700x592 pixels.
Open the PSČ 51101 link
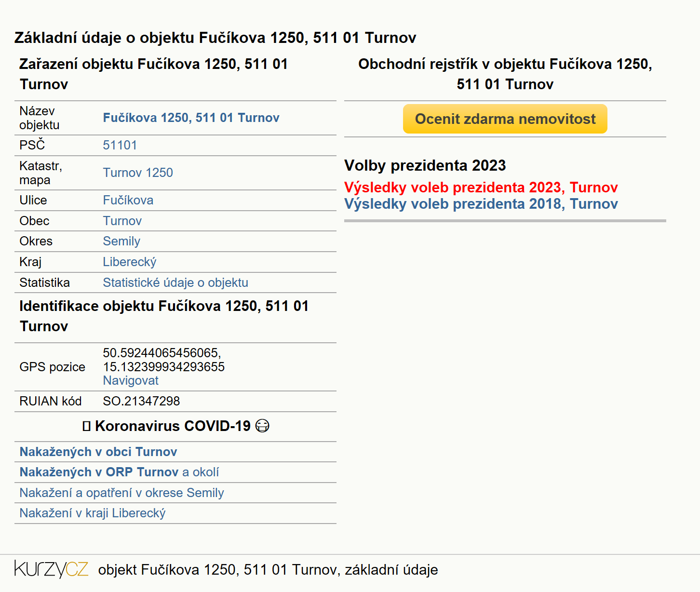(120, 145)
